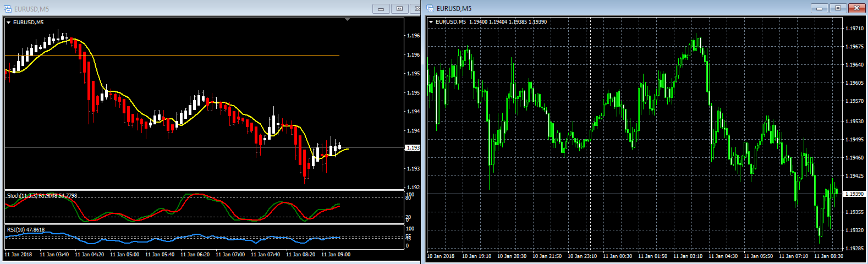
Task: Grab the gray chart shift marker atop left chart
Action: click(x=347, y=19)
